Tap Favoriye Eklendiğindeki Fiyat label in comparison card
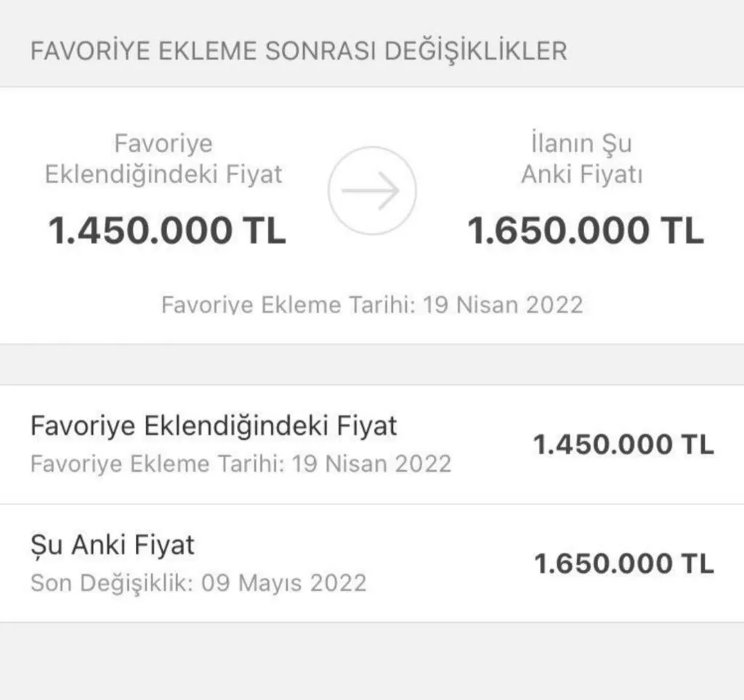The image size is (744, 700). point(163,159)
